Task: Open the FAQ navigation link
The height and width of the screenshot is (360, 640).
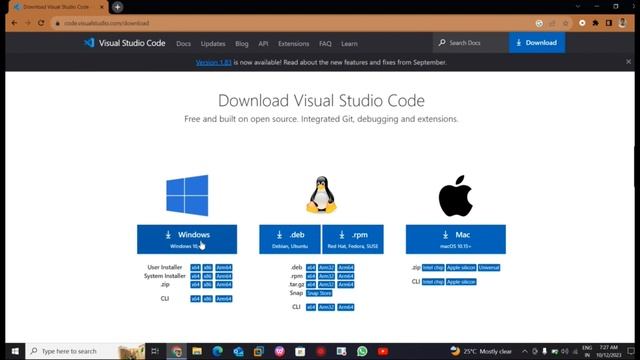Action: 325,43
